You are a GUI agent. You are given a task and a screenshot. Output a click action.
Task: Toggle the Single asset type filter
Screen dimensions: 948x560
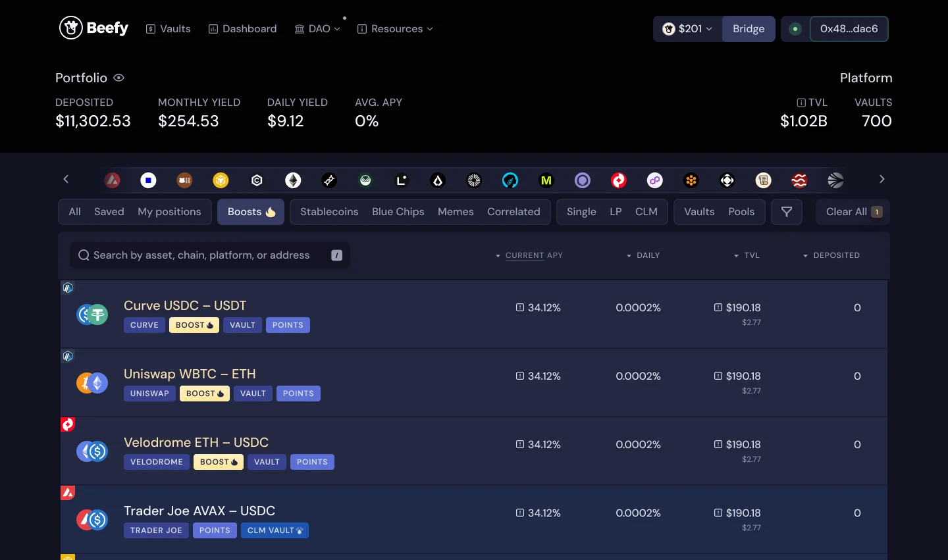[581, 212]
